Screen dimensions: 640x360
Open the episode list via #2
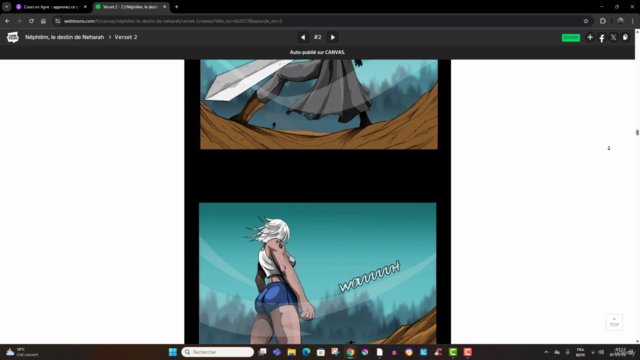coord(318,37)
